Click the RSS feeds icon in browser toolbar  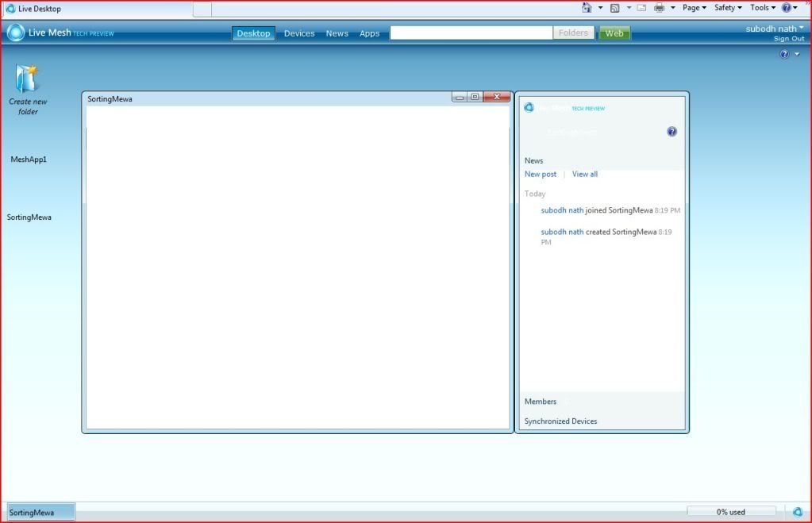click(614, 8)
